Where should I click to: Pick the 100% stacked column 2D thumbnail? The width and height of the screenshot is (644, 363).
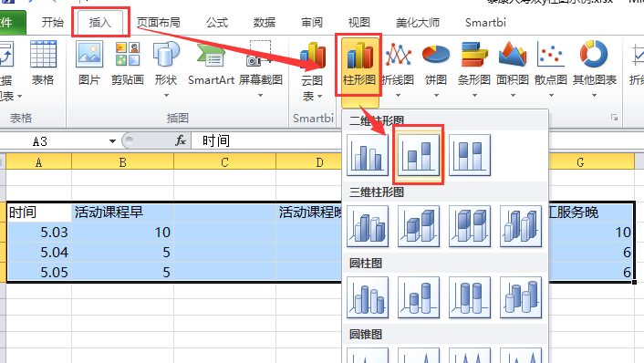click(470, 155)
